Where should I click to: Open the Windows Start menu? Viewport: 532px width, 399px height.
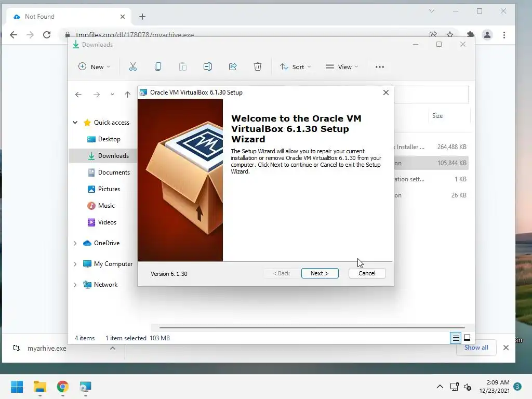[17, 387]
